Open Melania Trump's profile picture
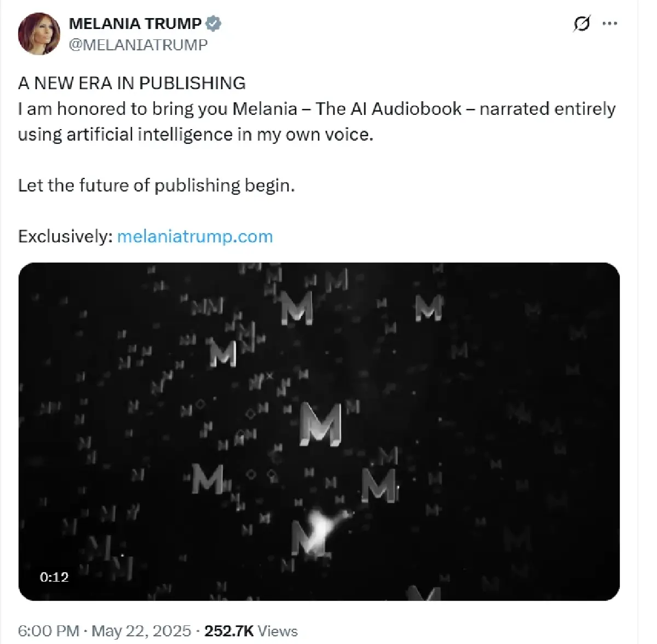This screenshot has width=657, height=644. (39, 34)
